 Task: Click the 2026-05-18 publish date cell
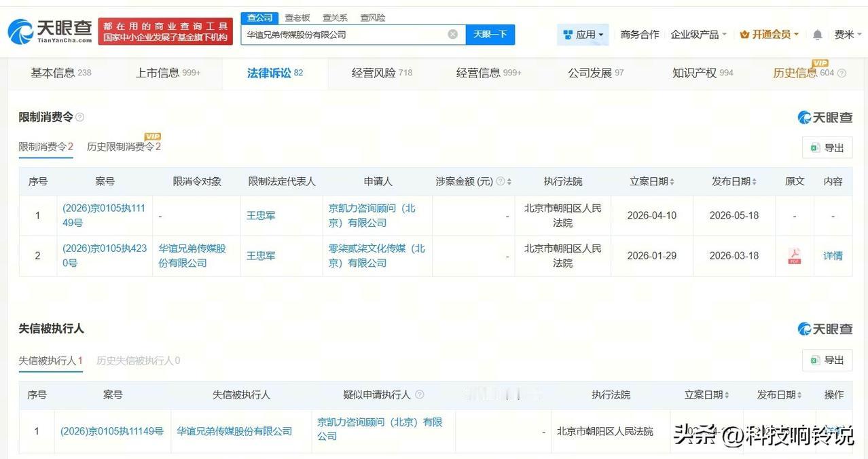(734, 215)
